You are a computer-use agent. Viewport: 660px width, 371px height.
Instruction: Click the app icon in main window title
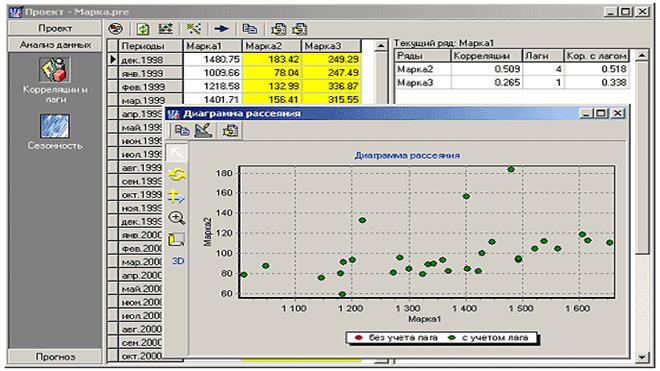16,11
